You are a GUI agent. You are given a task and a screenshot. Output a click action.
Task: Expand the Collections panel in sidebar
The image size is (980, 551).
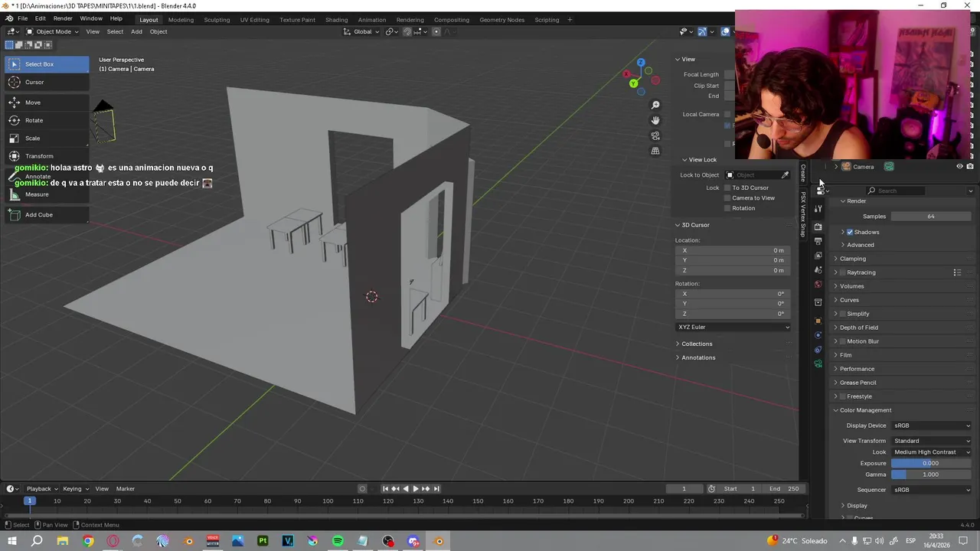pyautogui.click(x=697, y=344)
